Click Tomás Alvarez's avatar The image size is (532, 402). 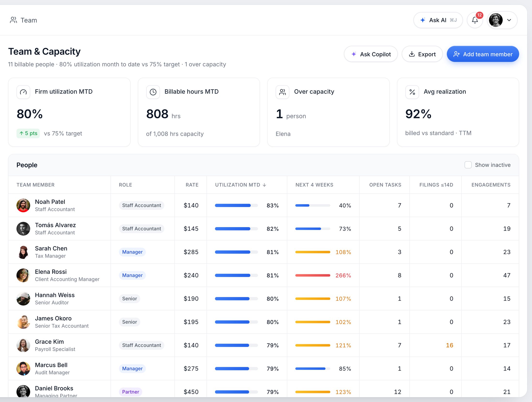pyautogui.click(x=23, y=229)
